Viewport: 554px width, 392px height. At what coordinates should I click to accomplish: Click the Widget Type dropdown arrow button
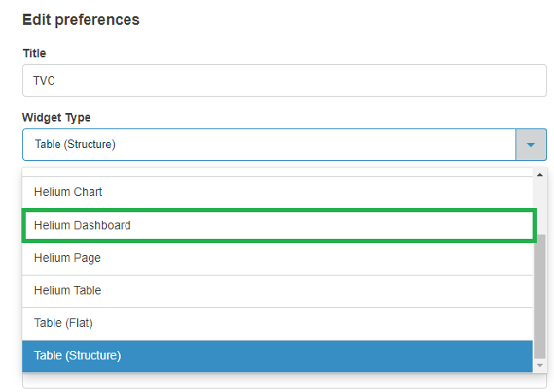[x=531, y=145]
